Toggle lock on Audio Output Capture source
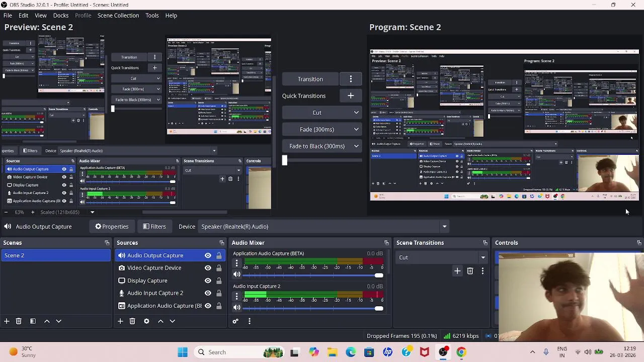The image size is (644, 362). (219, 255)
